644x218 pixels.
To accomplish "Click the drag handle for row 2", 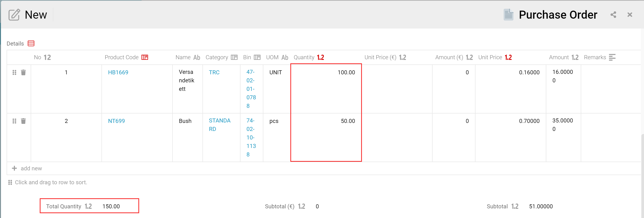I will [14, 121].
